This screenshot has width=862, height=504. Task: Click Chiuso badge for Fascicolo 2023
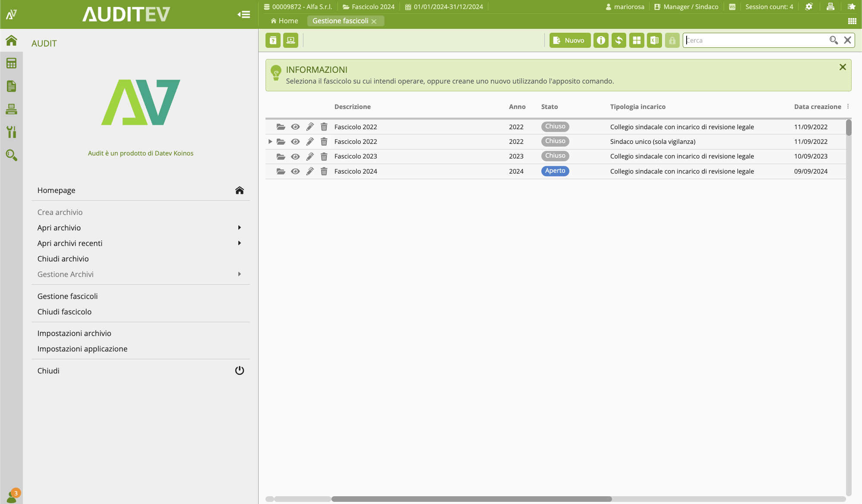555,156
